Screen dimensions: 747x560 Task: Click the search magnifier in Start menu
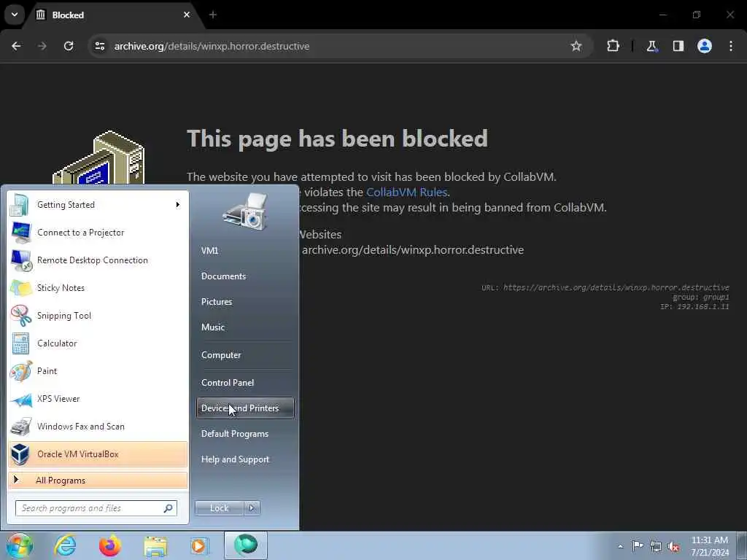[x=169, y=508]
